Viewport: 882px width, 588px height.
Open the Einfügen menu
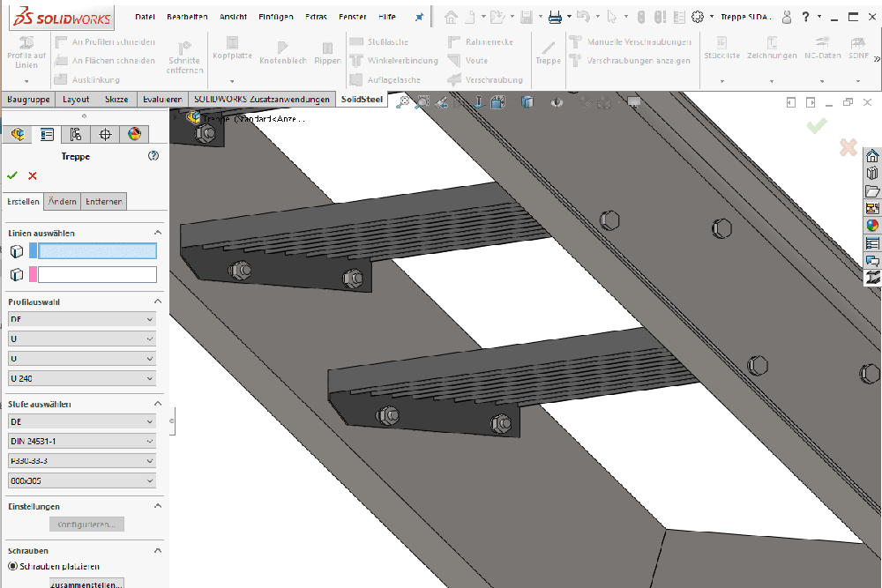coord(276,17)
